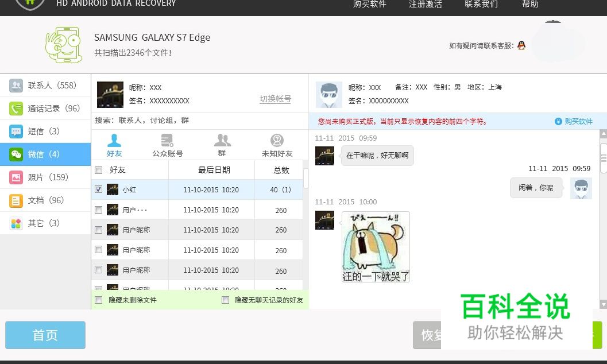Click the 公众账号 icon
Screen dimensions: 607x364
[x=167, y=140]
